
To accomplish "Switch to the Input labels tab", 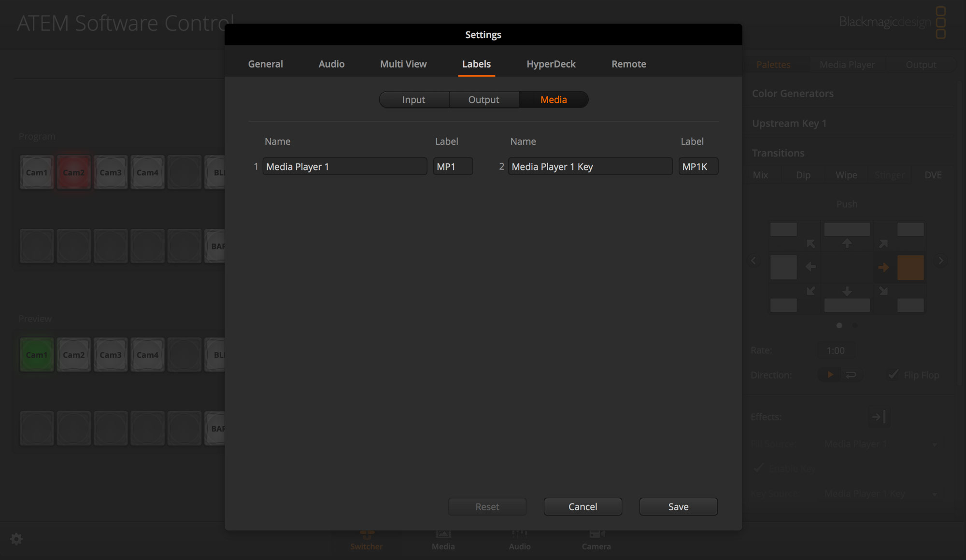I will [413, 99].
